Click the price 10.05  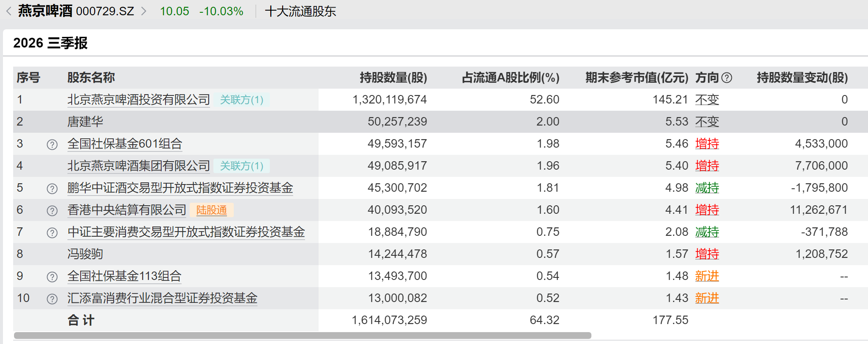coord(174,11)
